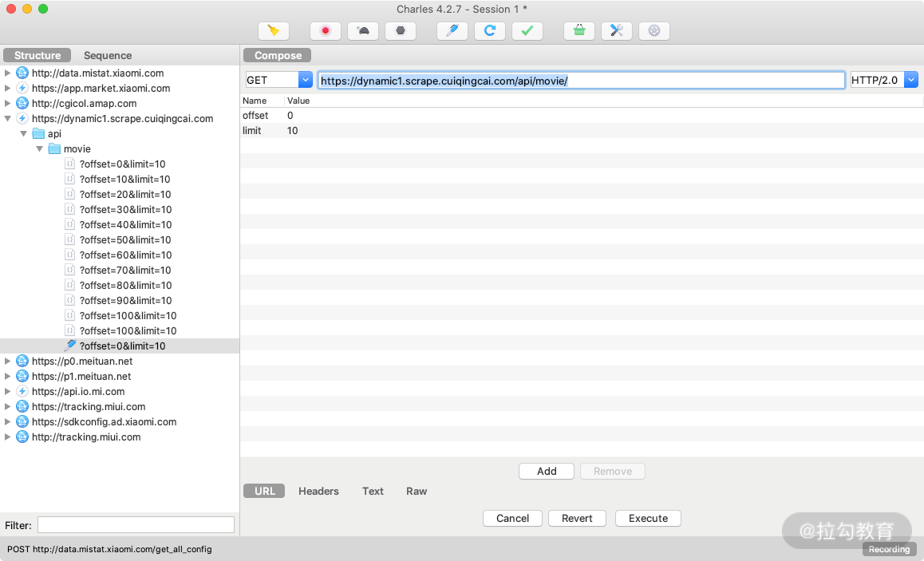Screen dimensions: 924x561
Task: Select the ?offset=70&limit=10 request
Action: tap(125, 271)
